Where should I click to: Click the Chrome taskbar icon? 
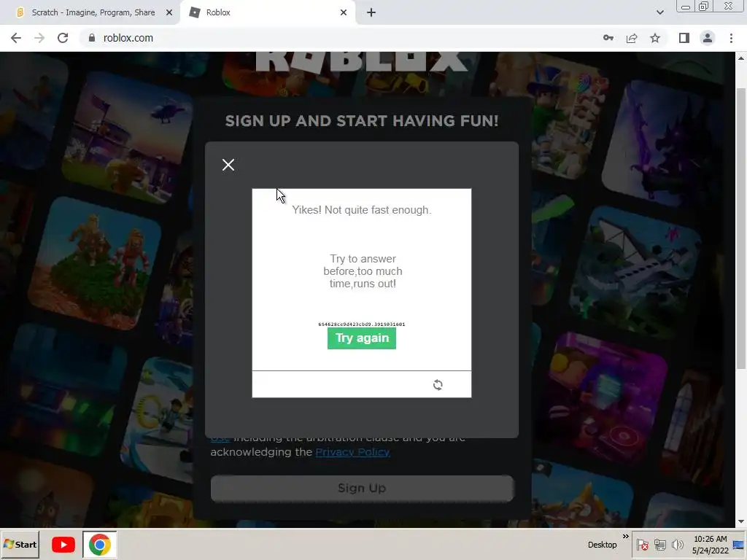pyautogui.click(x=99, y=545)
